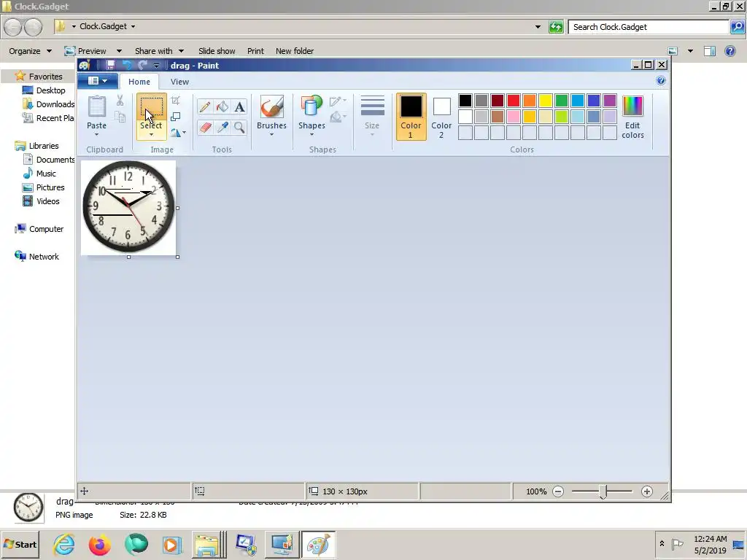The height and width of the screenshot is (560, 747).
Task: Open Edit colors palette
Action: point(632,117)
